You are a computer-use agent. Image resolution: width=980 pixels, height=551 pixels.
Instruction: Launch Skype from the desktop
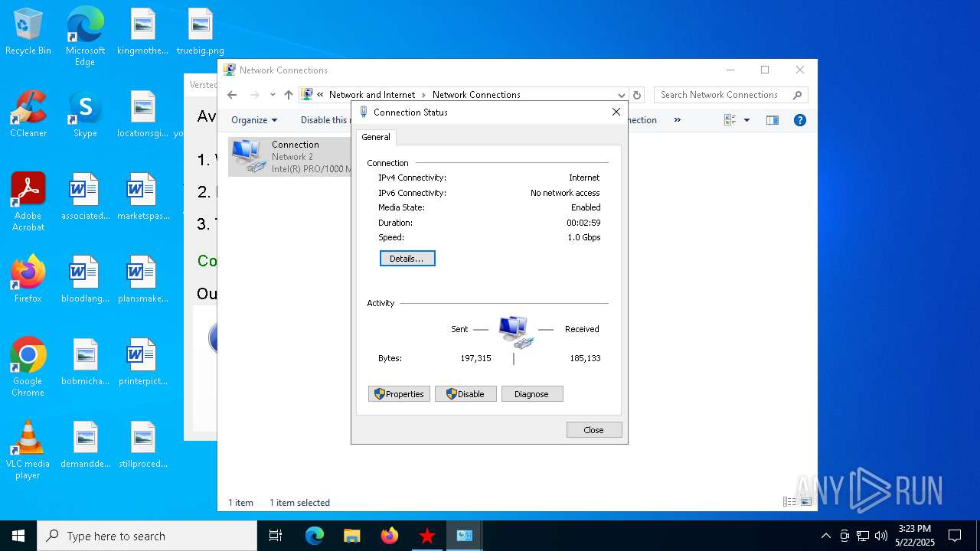(85, 114)
